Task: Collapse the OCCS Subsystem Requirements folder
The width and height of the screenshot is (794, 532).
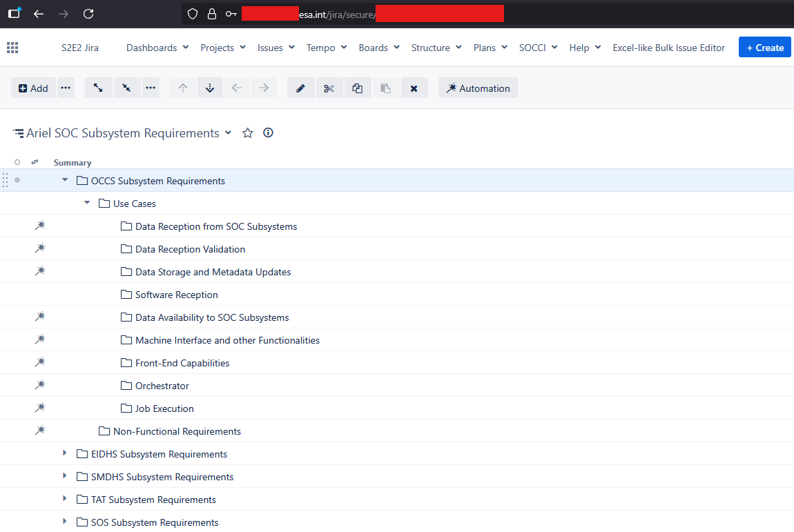Action: [x=65, y=180]
